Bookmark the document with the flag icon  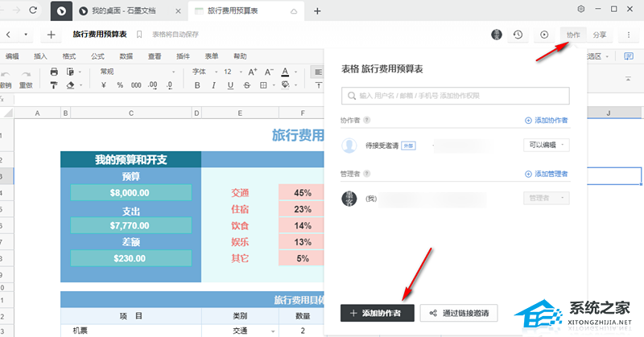coord(139,35)
